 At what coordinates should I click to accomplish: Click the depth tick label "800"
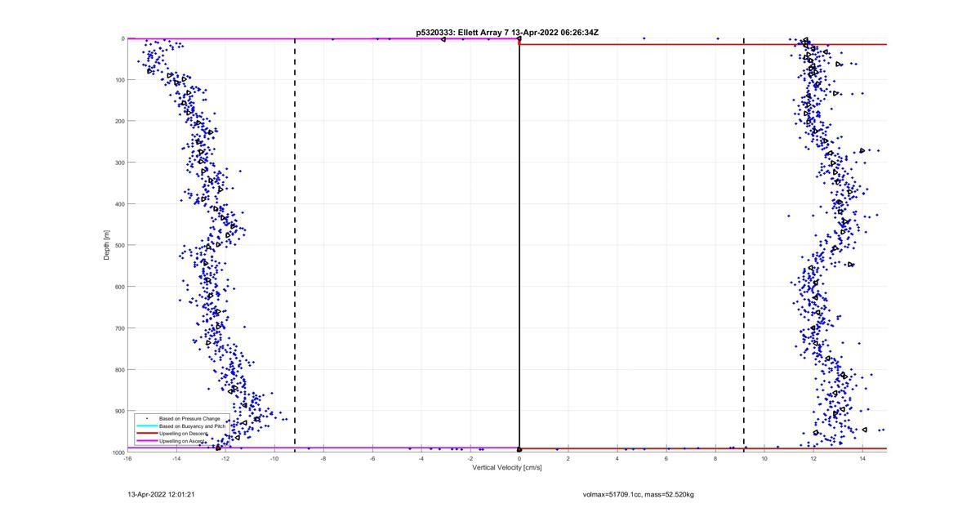(119, 370)
